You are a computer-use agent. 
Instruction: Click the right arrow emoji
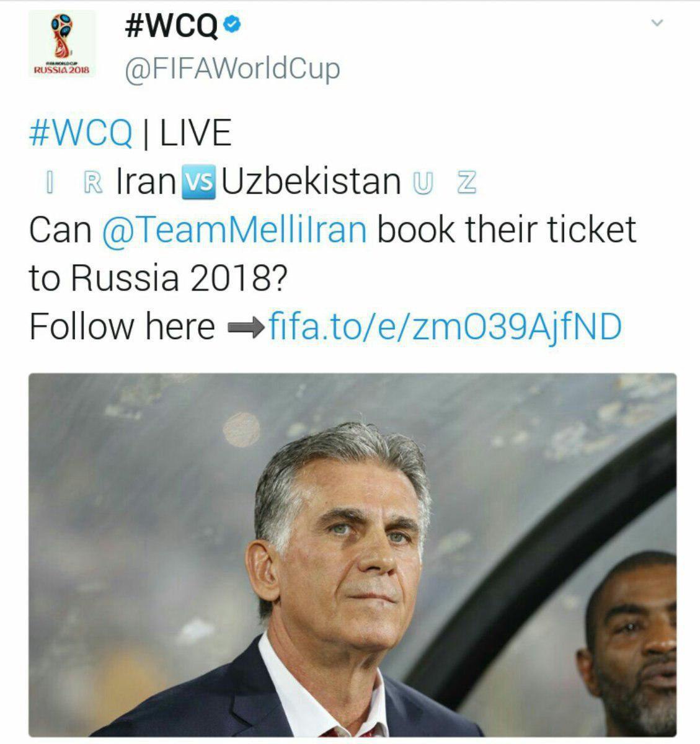[246, 328]
